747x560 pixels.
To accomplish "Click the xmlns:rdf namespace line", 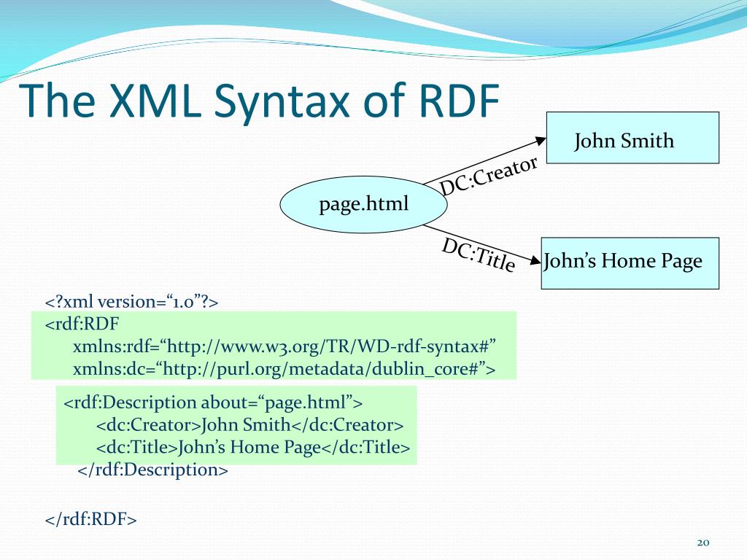I will [285, 346].
